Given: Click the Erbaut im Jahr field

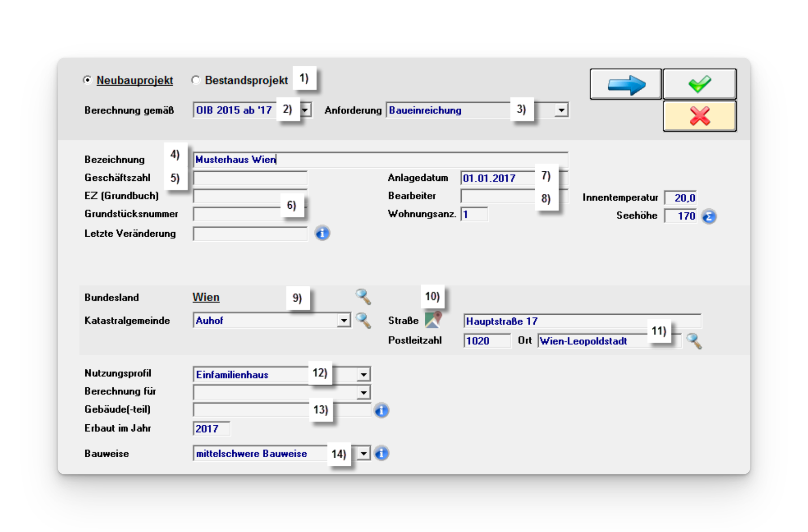Looking at the screenshot, I should coord(211,429).
